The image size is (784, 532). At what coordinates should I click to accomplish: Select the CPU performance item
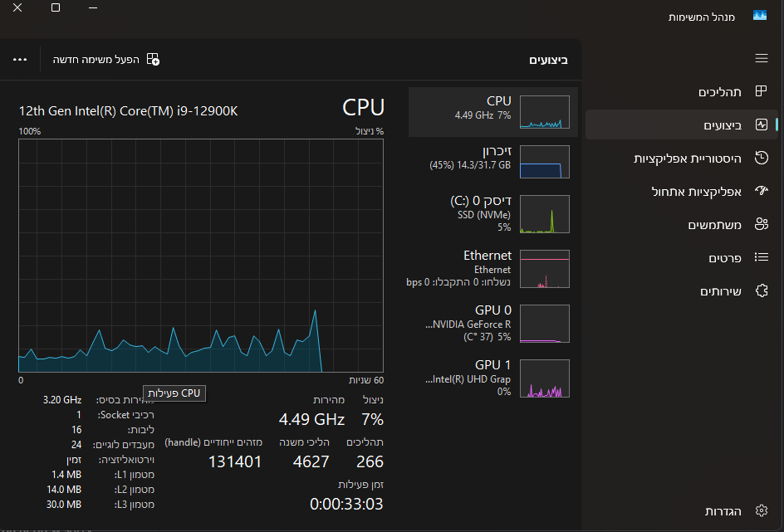click(x=493, y=111)
